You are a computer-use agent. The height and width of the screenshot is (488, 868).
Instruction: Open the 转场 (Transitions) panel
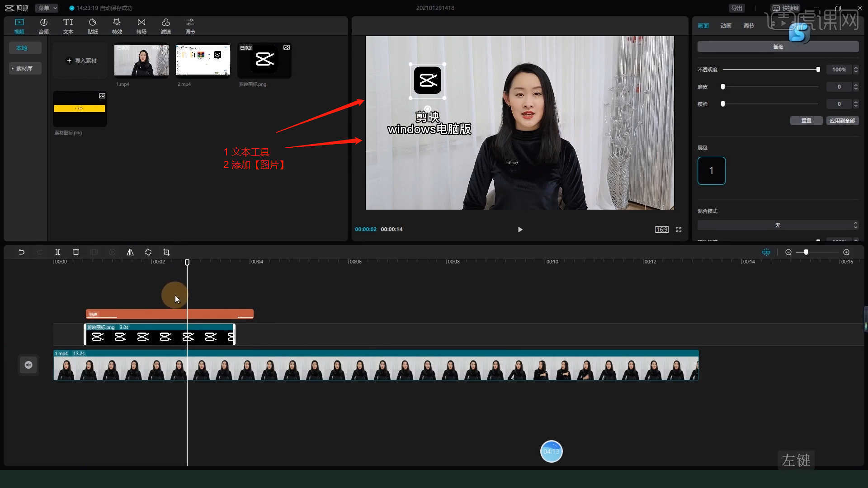click(142, 26)
